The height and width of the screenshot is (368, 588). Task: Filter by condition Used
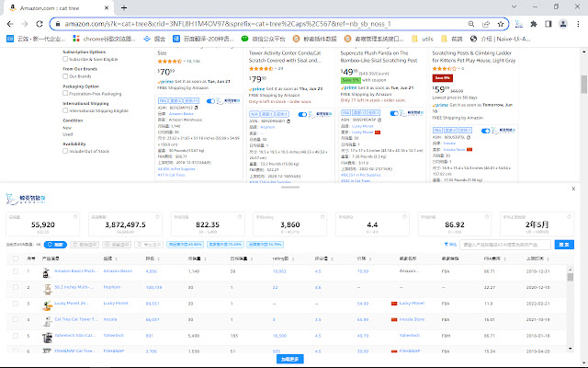pyautogui.click(x=67, y=134)
